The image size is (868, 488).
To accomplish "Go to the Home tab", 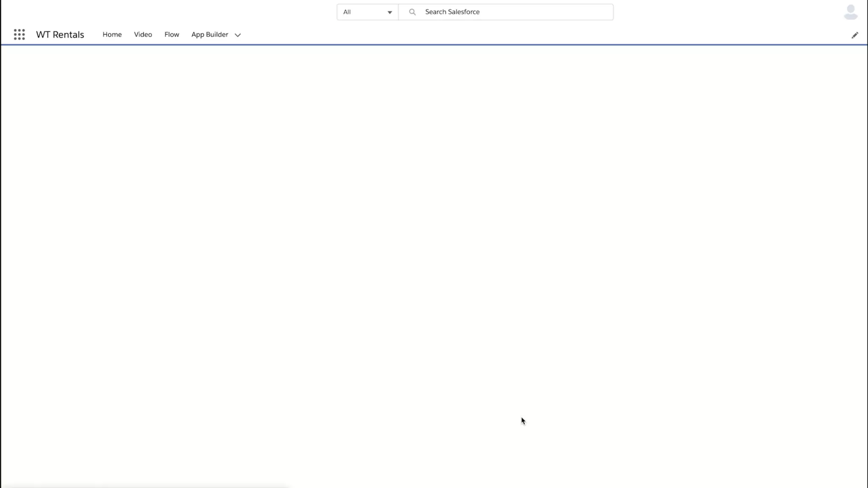I will (112, 34).
